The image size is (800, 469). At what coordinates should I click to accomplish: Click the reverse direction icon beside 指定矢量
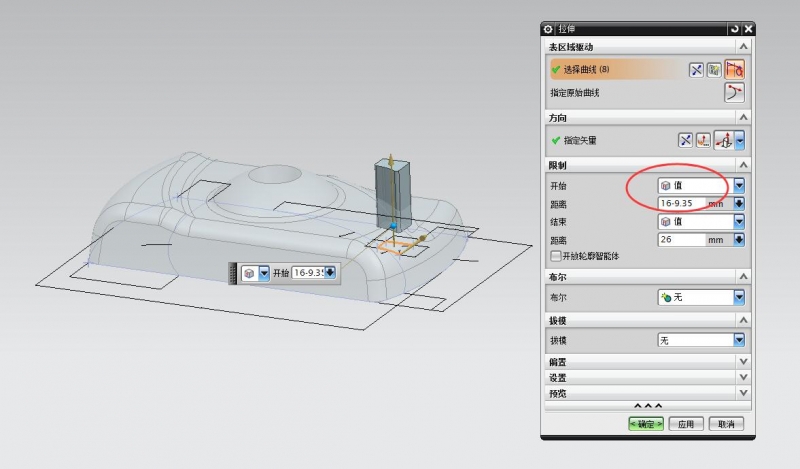coord(686,141)
